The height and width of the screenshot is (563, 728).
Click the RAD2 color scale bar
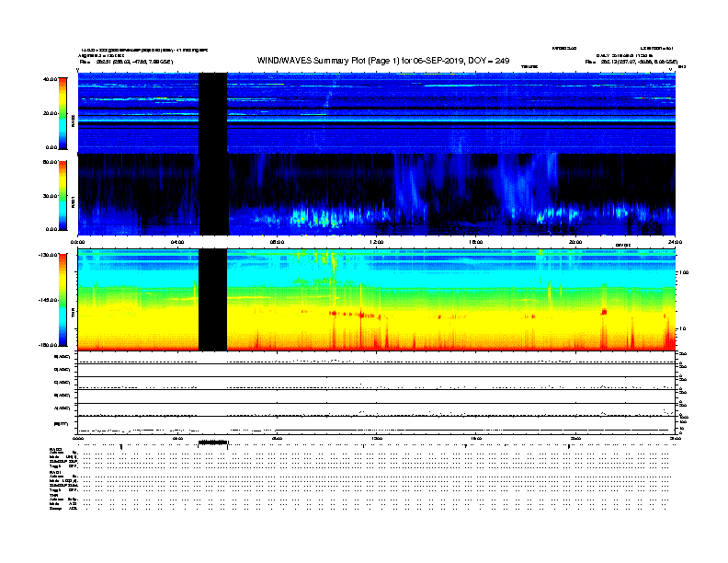[63, 113]
